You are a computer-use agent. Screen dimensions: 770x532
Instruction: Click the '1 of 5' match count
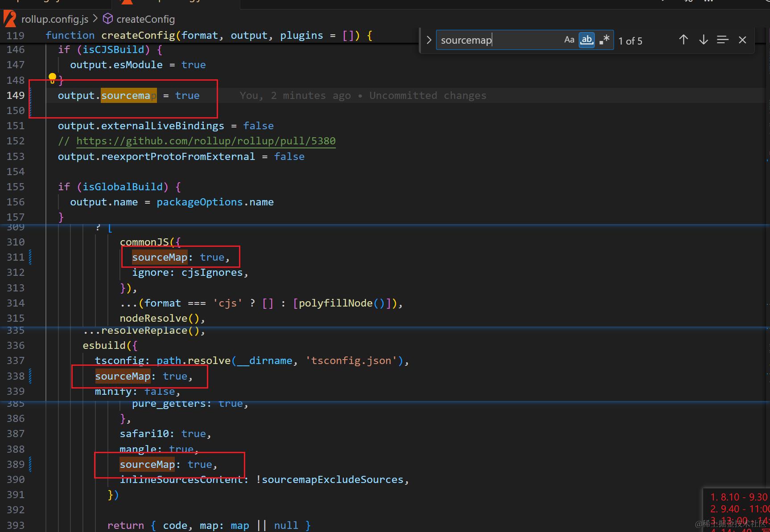630,41
